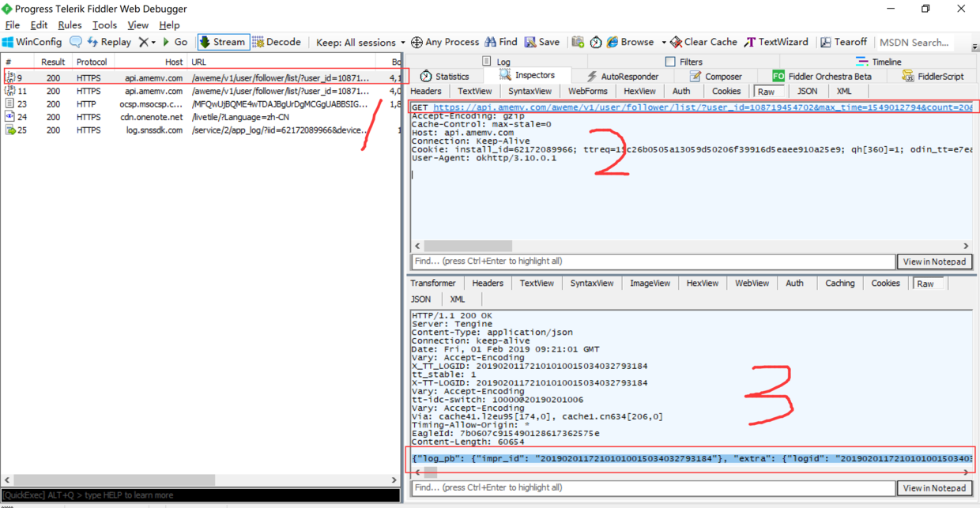Click the toolbar overflow arrow
The height and width of the screenshot is (508, 980).
[x=974, y=47]
